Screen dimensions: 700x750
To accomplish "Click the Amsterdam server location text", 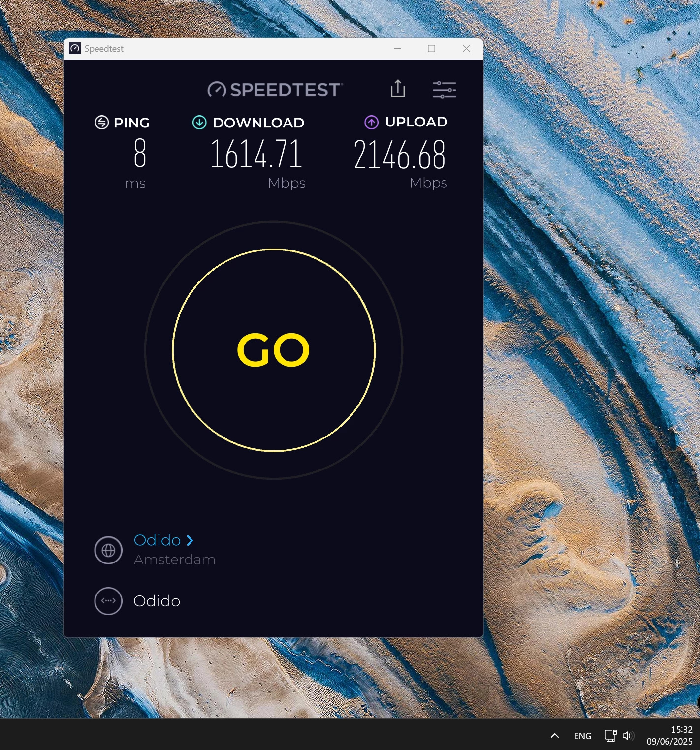I will coord(175,560).
